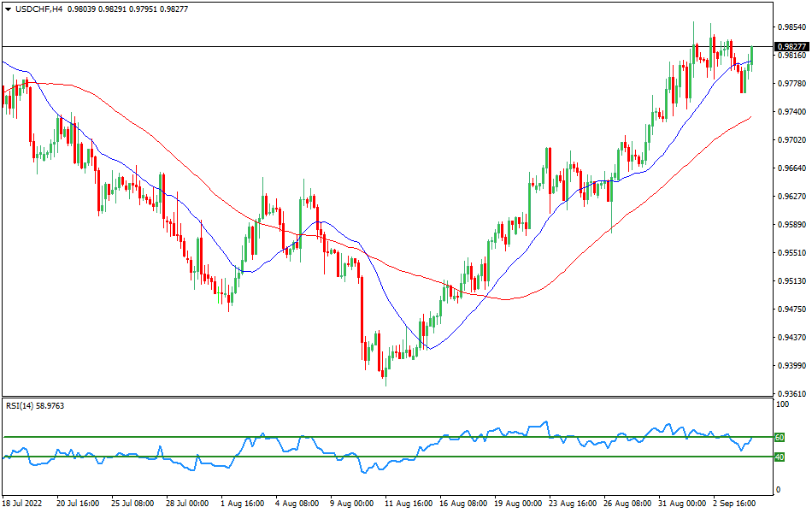Click the 31 Aug 00:00 time label
812x513 pixels.
(680, 504)
